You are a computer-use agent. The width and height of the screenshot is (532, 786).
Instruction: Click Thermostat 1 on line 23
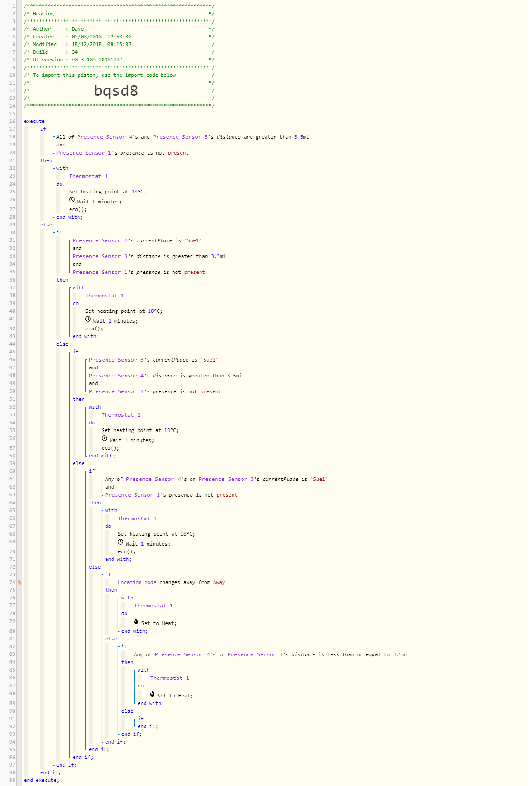tap(89, 176)
